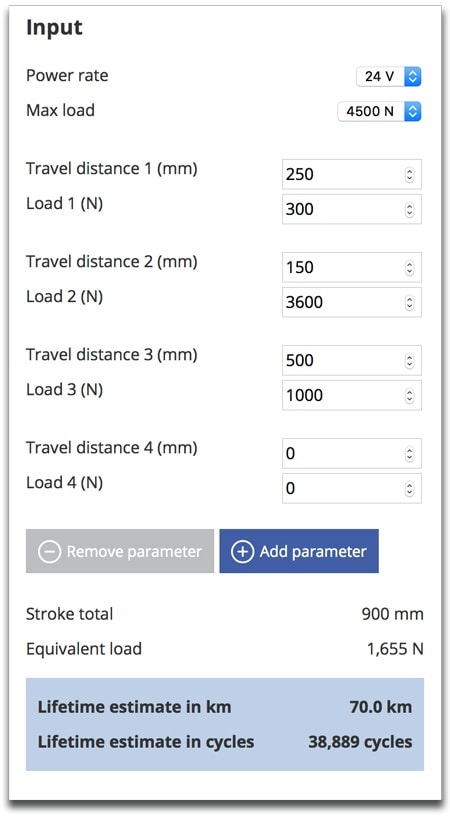Image resolution: width=450 pixels, height=816 pixels.
Task: Select the Travel distance 3 field with 500
Action: pyautogui.click(x=352, y=361)
